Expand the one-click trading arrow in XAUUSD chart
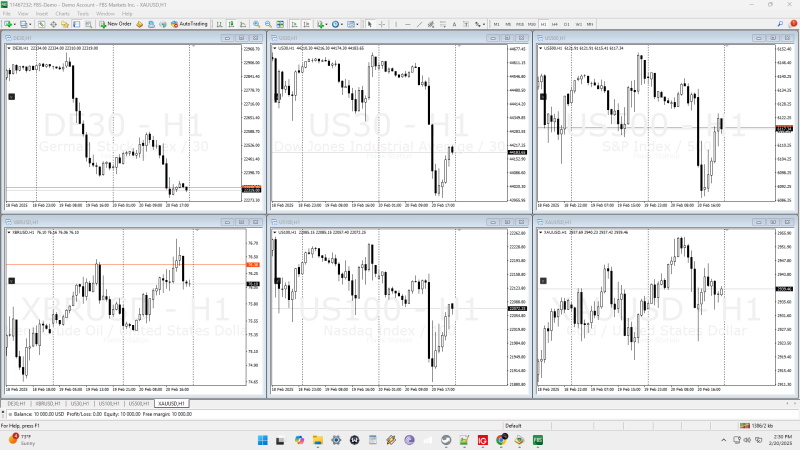The width and height of the screenshot is (800, 450). [x=541, y=233]
